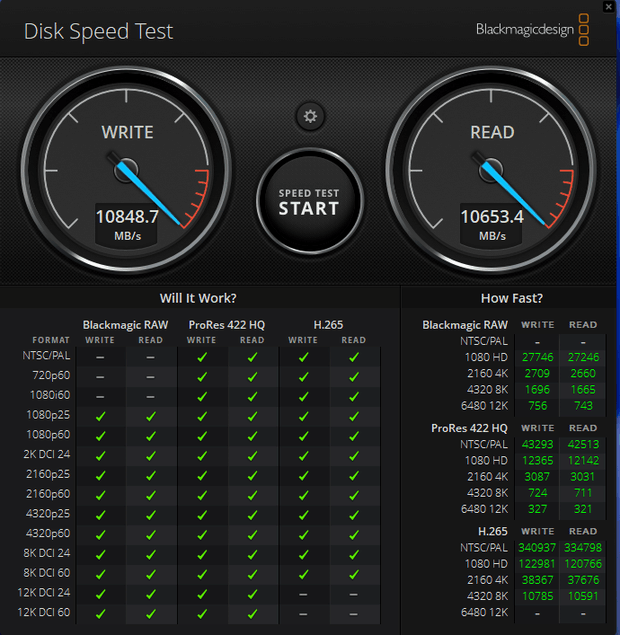
Task: Click Blackmagic RAW 4320 8K write value 1696
Action: pyautogui.click(x=537, y=390)
